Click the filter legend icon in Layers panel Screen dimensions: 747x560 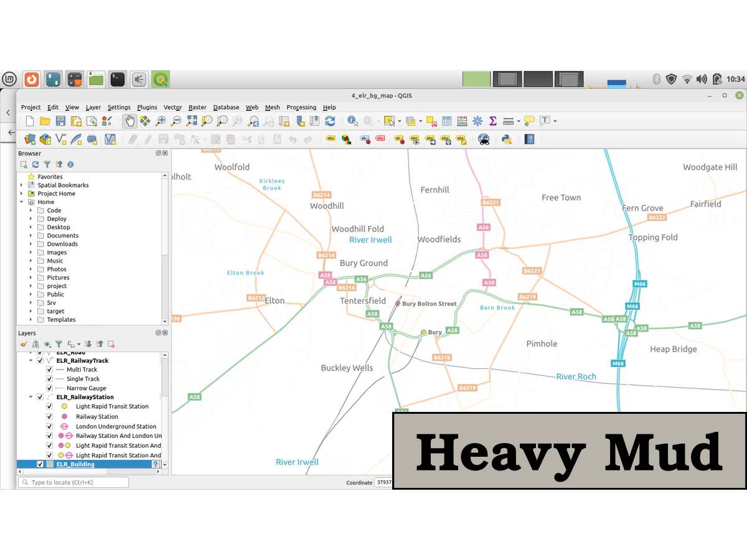(59, 344)
